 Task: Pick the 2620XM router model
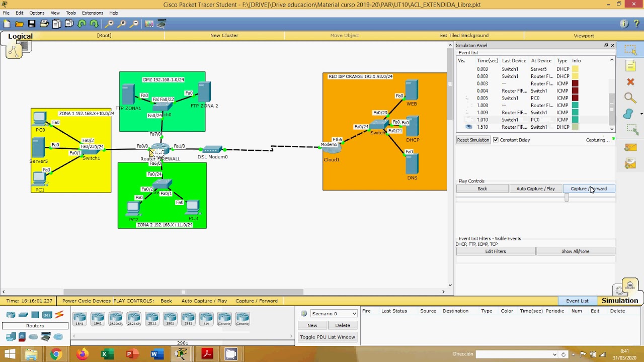pyautogui.click(x=116, y=319)
